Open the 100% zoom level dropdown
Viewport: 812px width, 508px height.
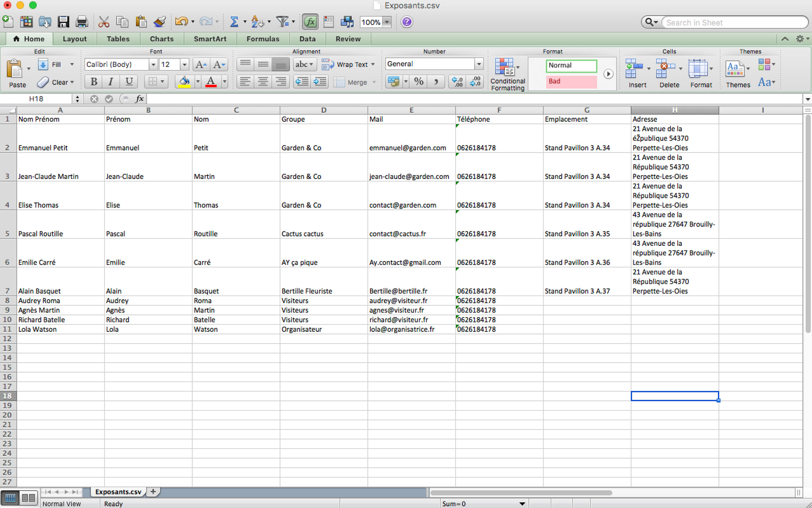(x=387, y=22)
